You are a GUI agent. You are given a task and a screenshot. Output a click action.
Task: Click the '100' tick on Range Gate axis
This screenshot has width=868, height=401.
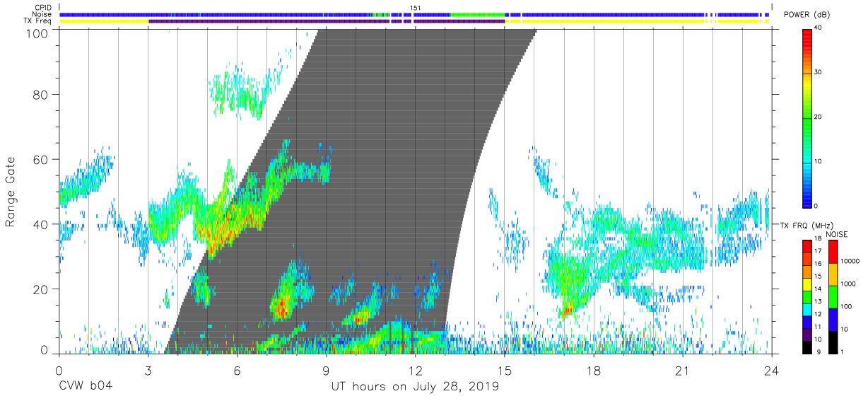[38, 33]
